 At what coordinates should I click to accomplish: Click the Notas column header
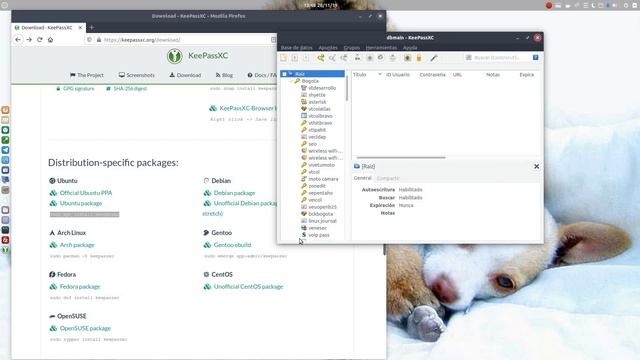coord(493,75)
